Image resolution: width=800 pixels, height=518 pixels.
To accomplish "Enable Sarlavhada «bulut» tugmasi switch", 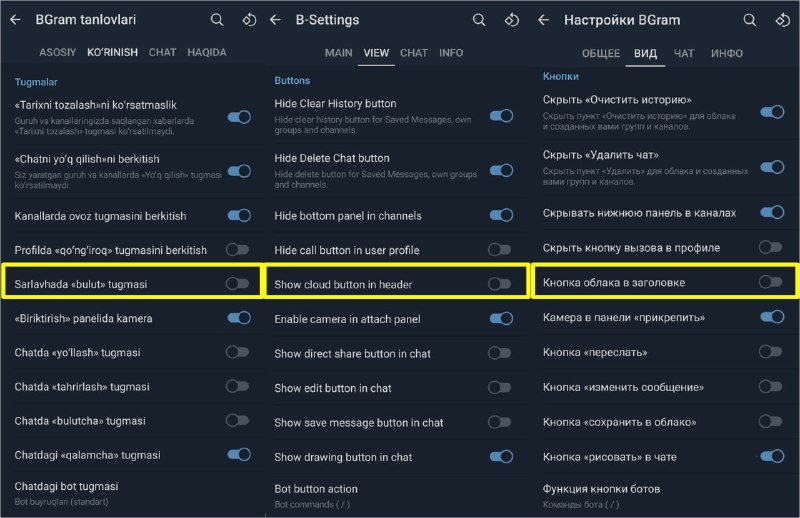I will (238, 283).
